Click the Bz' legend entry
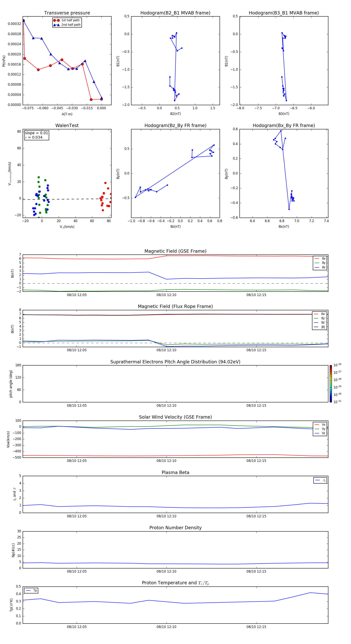Image resolution: width=351 pixels, height=644 pixels. click(320, 323)
